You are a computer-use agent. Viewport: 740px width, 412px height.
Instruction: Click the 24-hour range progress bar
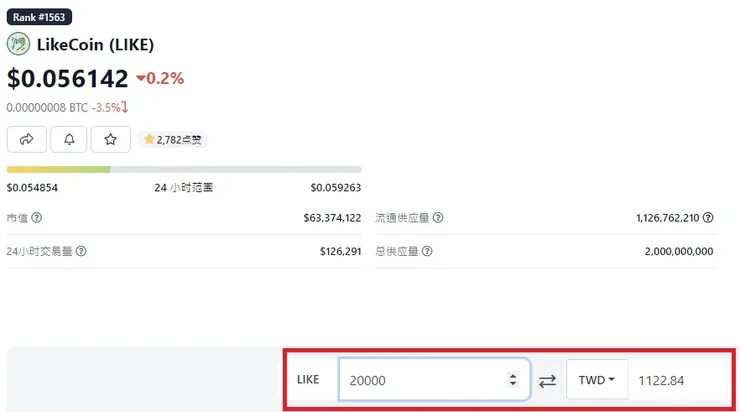[x=184, y=169]
